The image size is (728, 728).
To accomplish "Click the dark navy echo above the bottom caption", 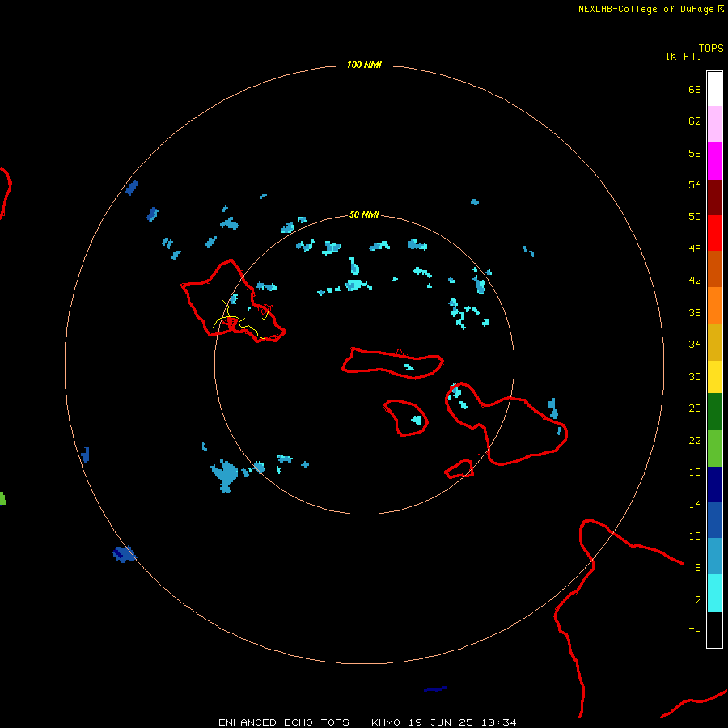I will click(435, 689).
